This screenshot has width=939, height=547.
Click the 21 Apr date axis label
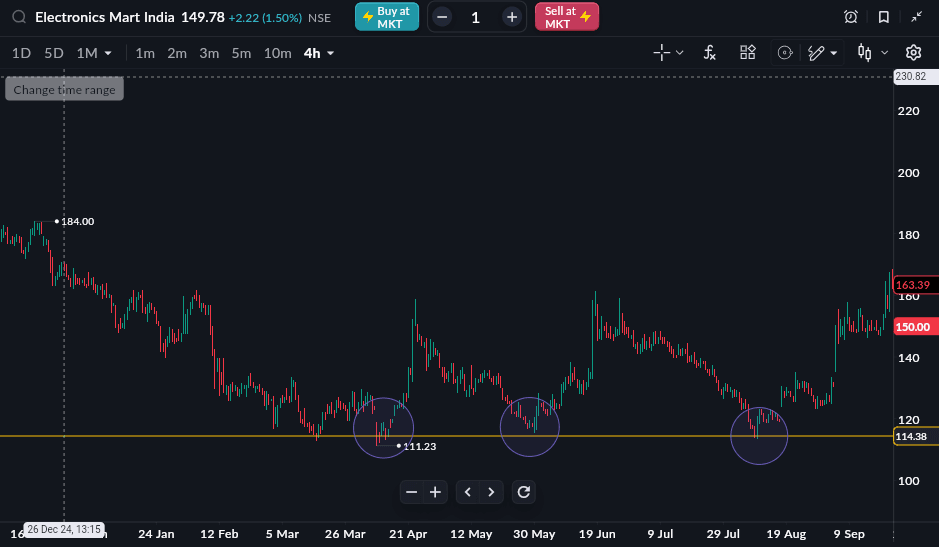tap(408, 534)
